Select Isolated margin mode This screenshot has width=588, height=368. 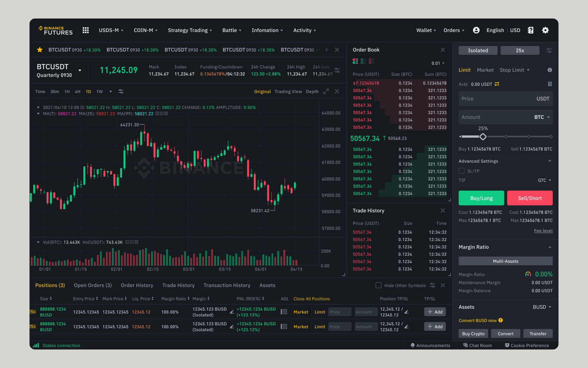click(478, 50)
